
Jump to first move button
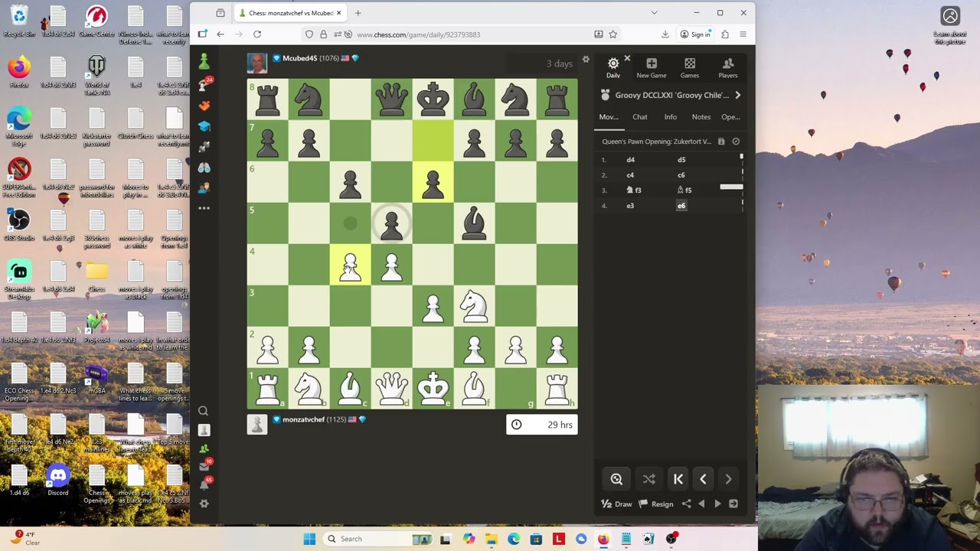(678, 479)
